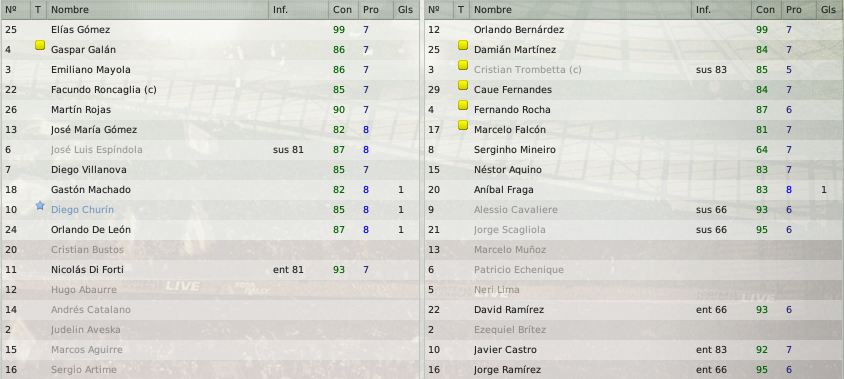Select the Facundo Roncaglia (c) row
Image resolution: width=844 pixels, height=379 pixels.
point(210,90)
